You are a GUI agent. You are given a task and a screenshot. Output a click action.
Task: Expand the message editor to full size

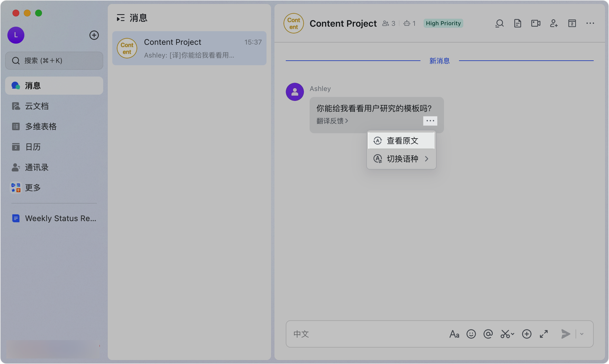pos(544,334)
